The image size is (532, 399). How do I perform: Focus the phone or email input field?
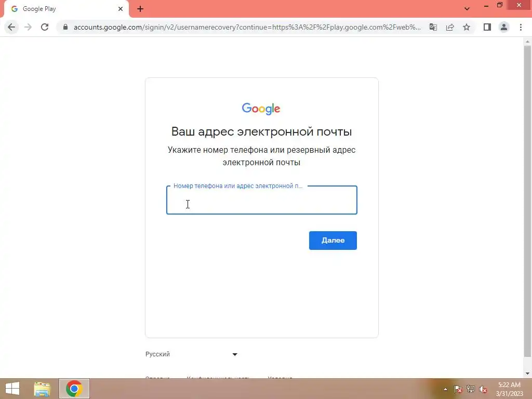pos(262,200)
